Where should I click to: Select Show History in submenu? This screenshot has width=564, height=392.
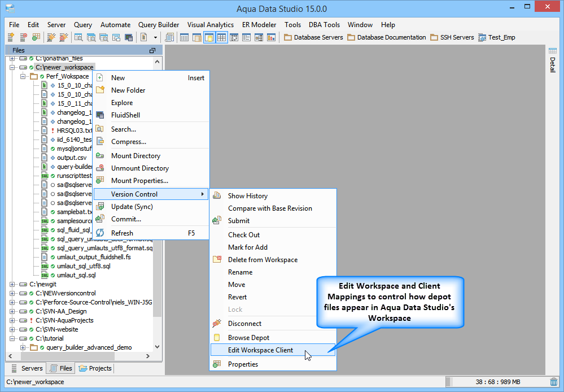[x=273, y=196]
